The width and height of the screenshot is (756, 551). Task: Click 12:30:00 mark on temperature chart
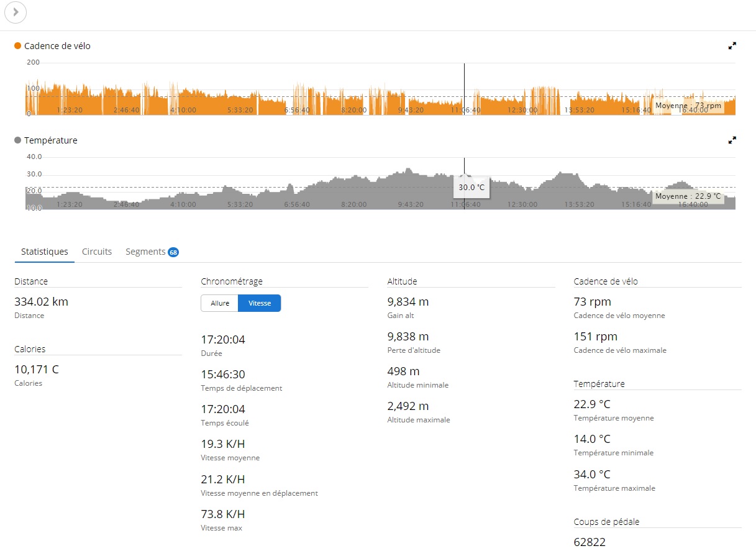[522, 204]
